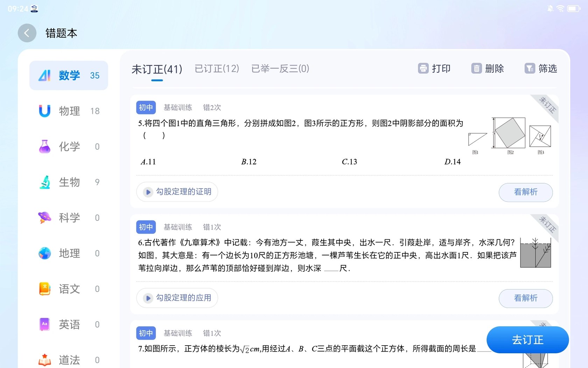
Task: Open the 道法 subject icon
Action: click(44, 360)
